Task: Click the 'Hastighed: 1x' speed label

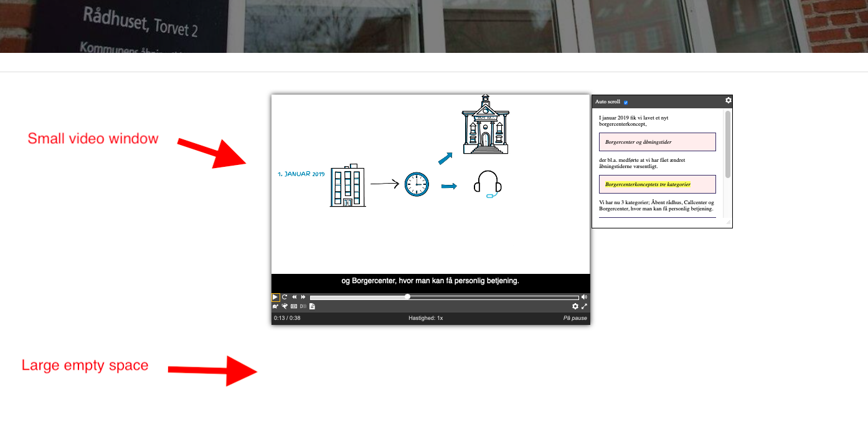Action: (426, 318)
